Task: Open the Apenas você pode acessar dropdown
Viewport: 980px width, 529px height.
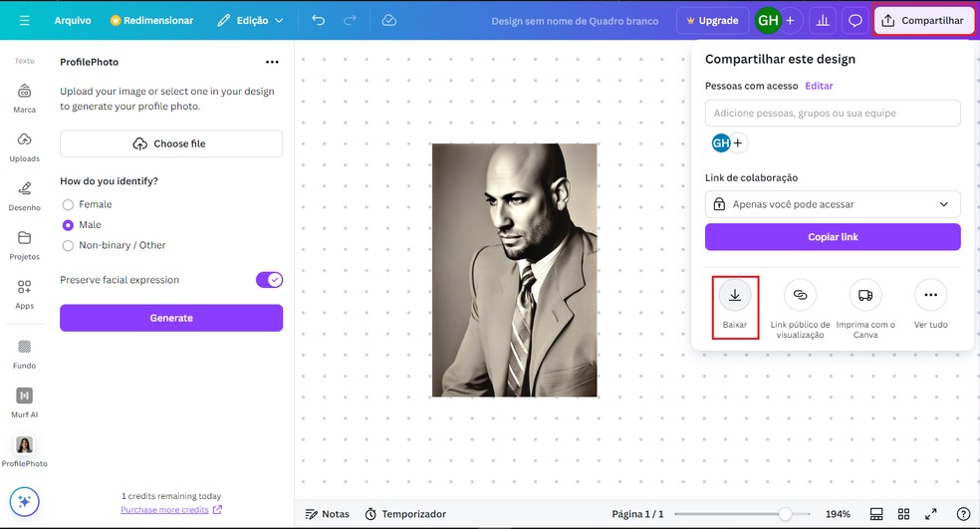Action: coord(833,204)
